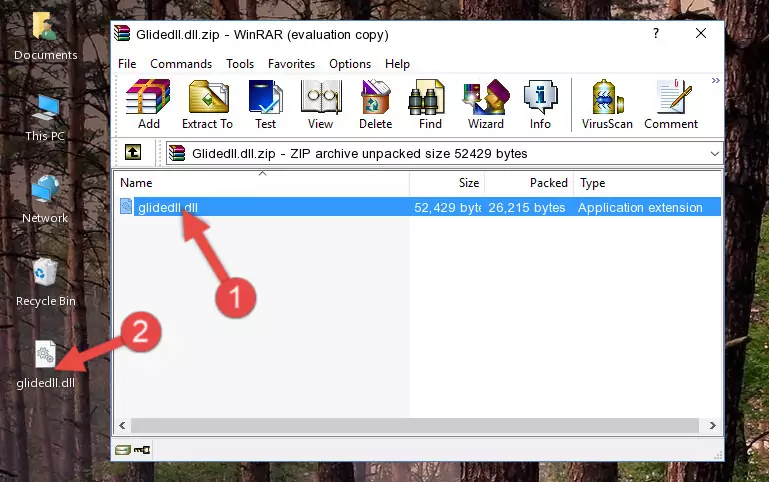Image resolution: width=769 pixels, height=482 pixels.
Task: Click the window help question mark
Action: [656, 33]
